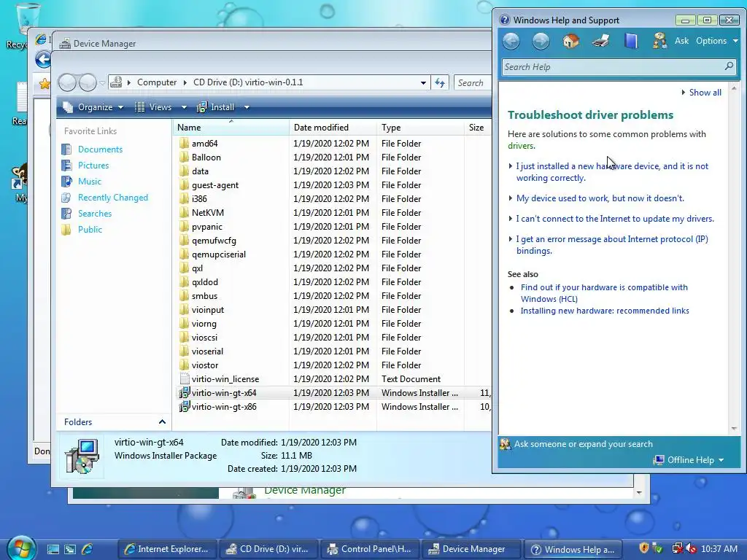Select the virtio-win-gt-x86 installer icon
747x560 pixels.
point(185,407)
